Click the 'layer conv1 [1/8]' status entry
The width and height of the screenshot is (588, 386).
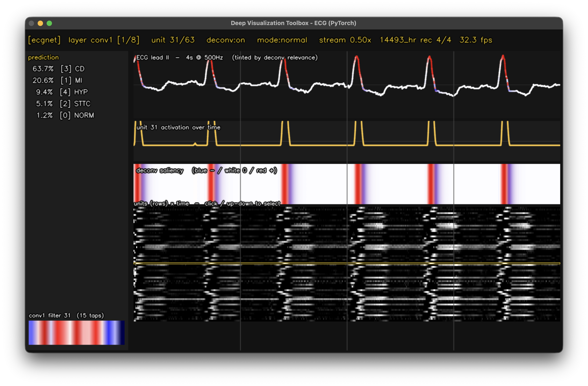tap(104, 40)
